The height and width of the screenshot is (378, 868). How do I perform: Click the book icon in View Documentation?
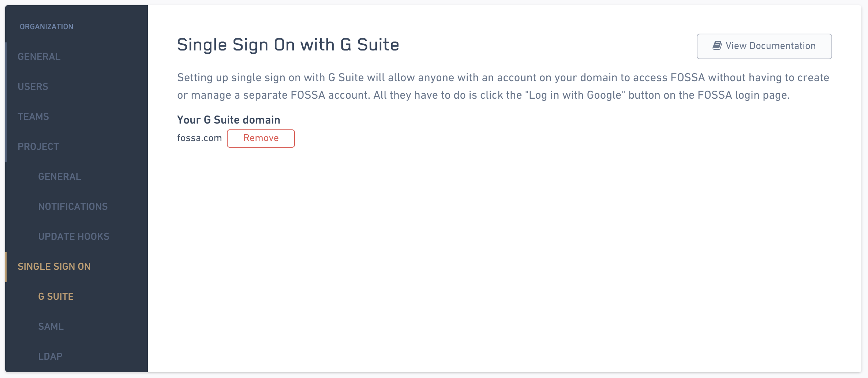(717, 46)
